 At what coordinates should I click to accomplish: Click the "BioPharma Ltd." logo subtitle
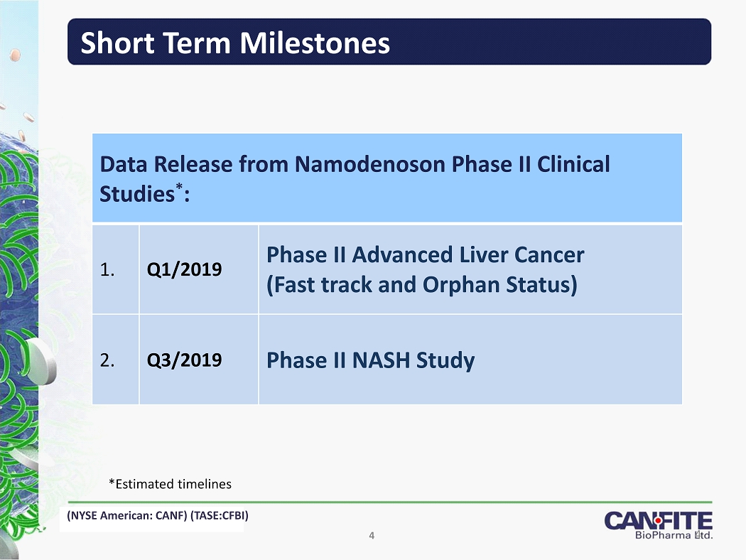pyautogui.click(x=672, y=535)
